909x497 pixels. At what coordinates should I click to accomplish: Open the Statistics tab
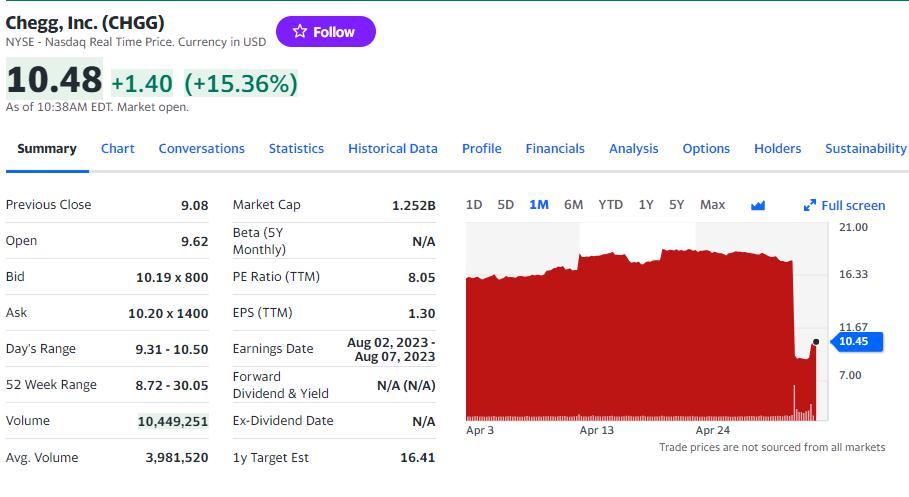(296, 148)
